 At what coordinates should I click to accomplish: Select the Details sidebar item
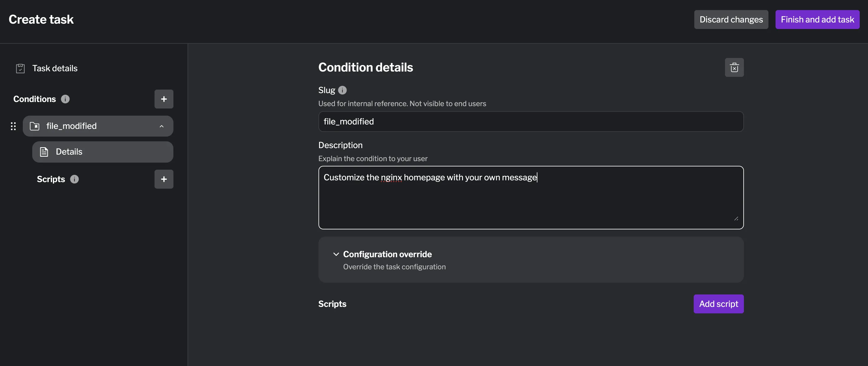click(103, 152)
